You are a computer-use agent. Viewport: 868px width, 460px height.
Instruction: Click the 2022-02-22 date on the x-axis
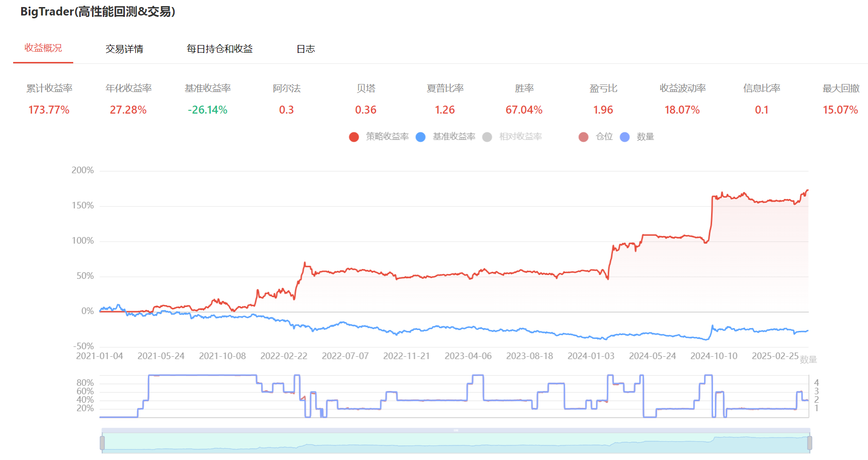[x=284, y=356]
